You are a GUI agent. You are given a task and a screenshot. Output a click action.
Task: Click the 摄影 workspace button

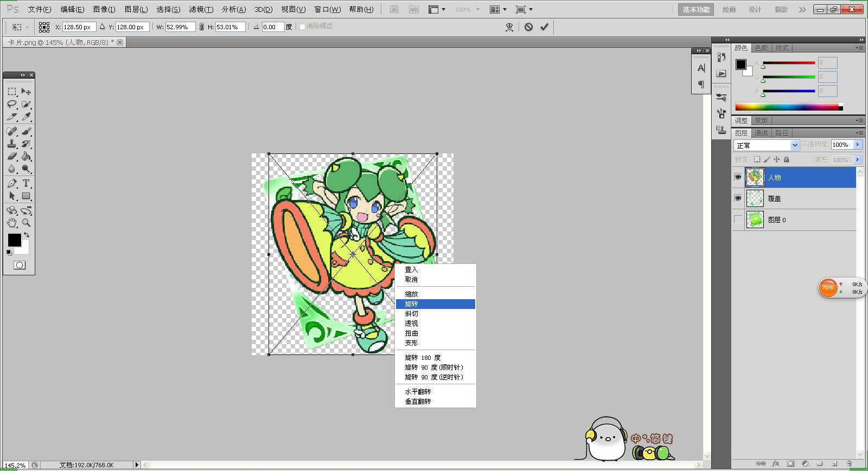click(x=781, y=9)
